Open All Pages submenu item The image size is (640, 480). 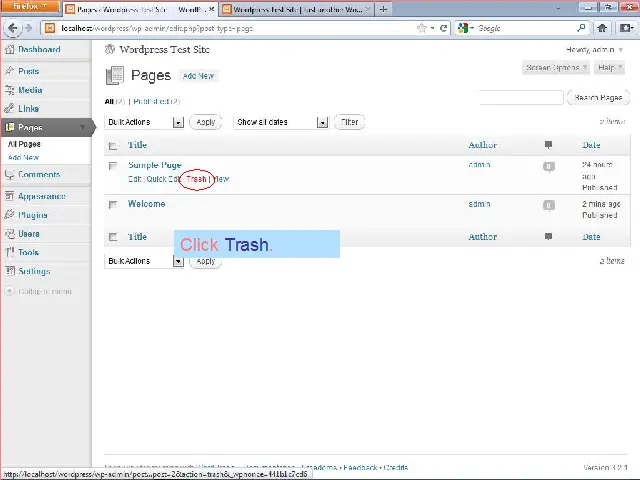click(x=24, y=144)
